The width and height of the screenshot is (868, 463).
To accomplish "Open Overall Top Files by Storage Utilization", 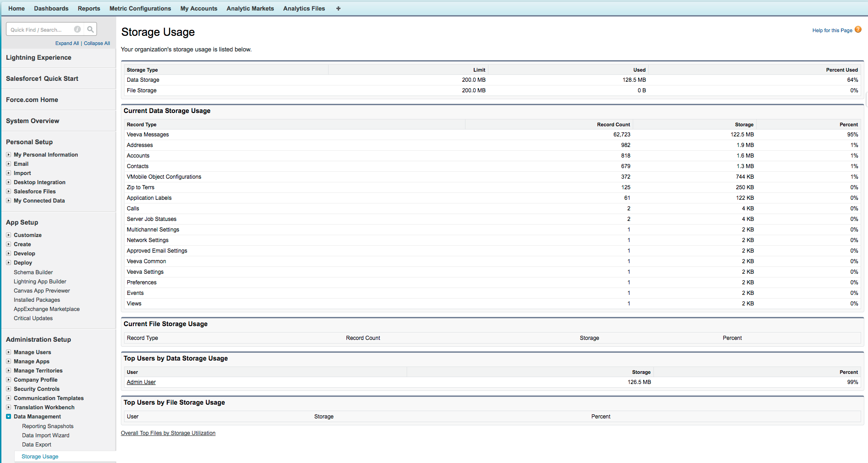I will pyautogui.click(x=168, y=433).
